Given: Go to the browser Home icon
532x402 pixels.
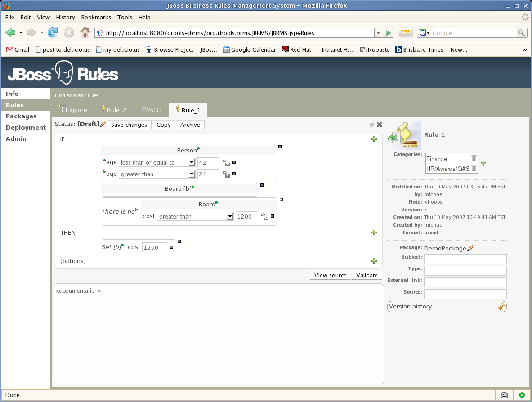Looking at the screenshot, I should tap(85, 32).
